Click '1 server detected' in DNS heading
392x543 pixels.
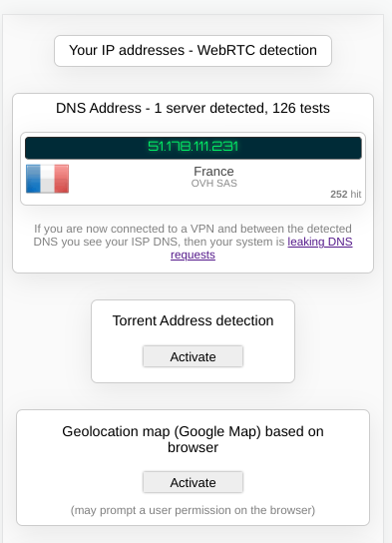[x=211, y=108]
